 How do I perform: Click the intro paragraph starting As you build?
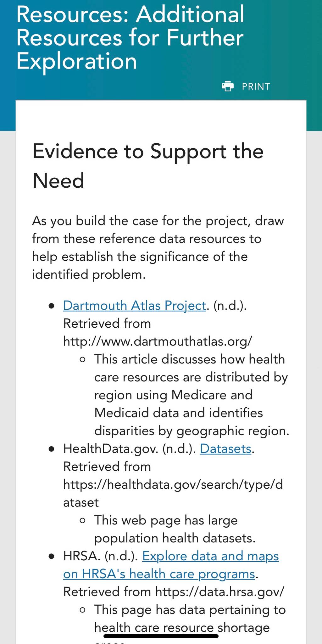158,247
